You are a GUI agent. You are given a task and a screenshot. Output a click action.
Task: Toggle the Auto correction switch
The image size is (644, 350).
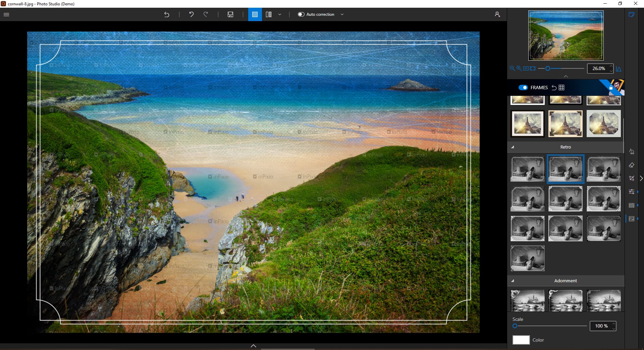pyautogui.click(x=301, y=14)
